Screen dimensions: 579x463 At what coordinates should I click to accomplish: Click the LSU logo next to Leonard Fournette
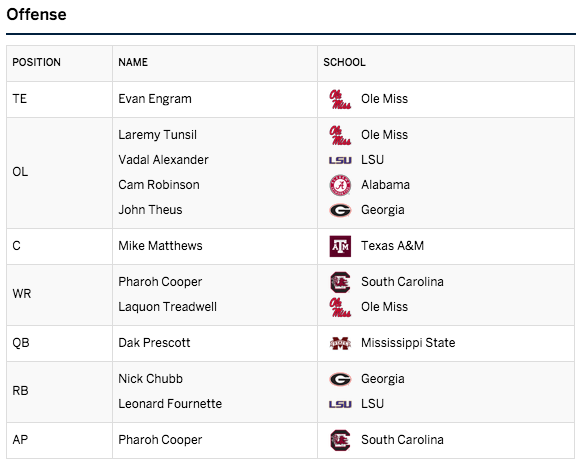[340, 404]
